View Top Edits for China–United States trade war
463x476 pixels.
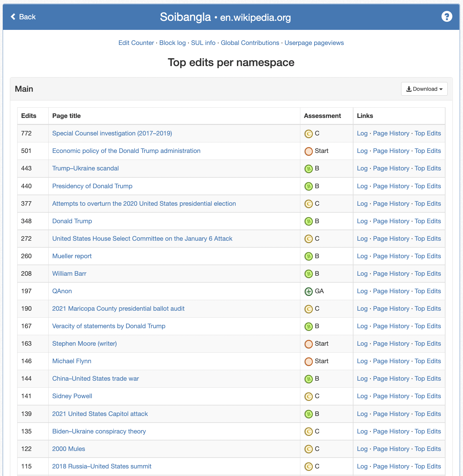[428, 379]
